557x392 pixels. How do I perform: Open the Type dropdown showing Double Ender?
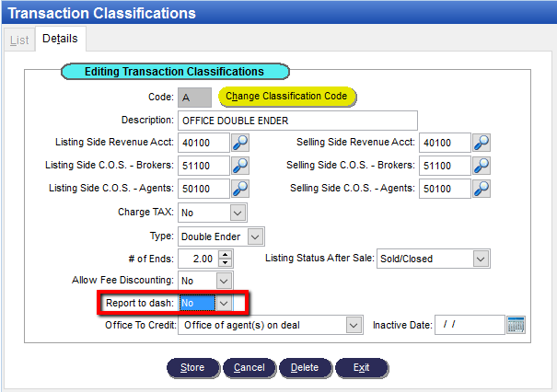(x=256, y=236)
